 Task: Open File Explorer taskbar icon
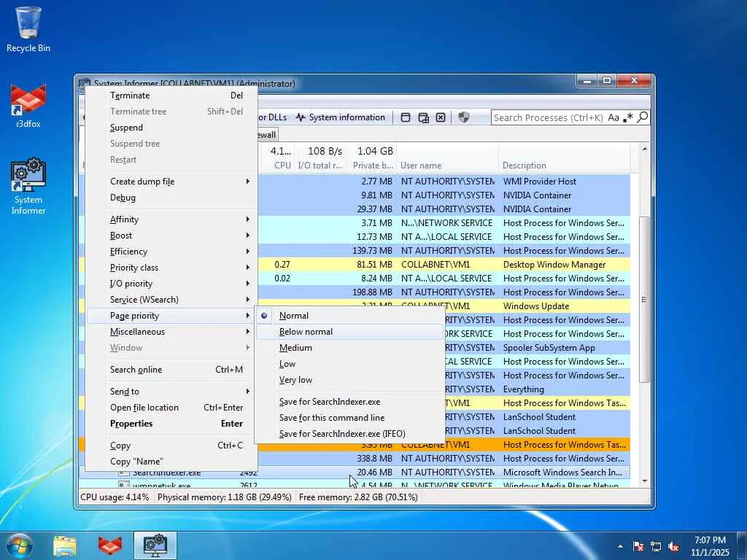[65, 545]
